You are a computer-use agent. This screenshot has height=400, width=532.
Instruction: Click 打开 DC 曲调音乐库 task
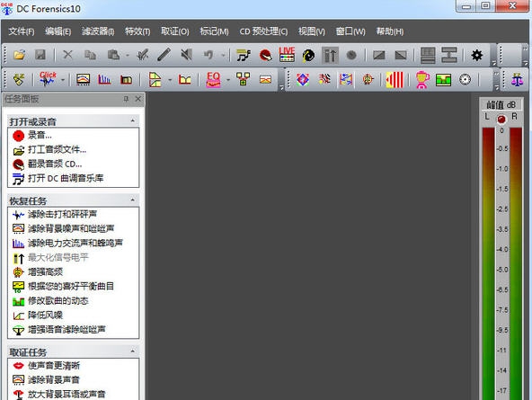(66, 178)
